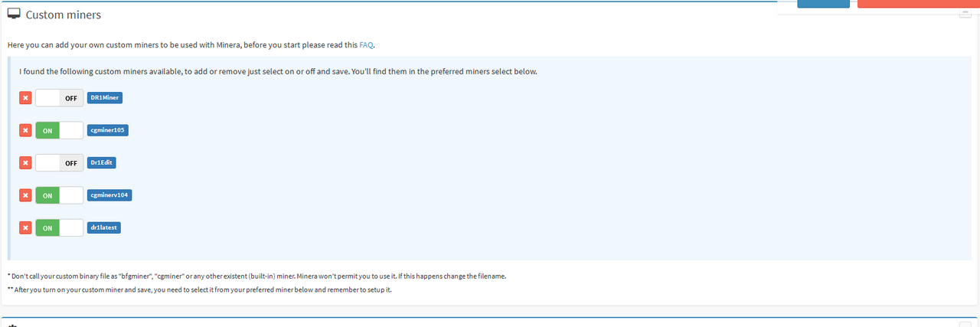The height and width of the screenshot is (327, 980).
Task: Disable the cgminerv104 toggle
Action: [59, 195]
